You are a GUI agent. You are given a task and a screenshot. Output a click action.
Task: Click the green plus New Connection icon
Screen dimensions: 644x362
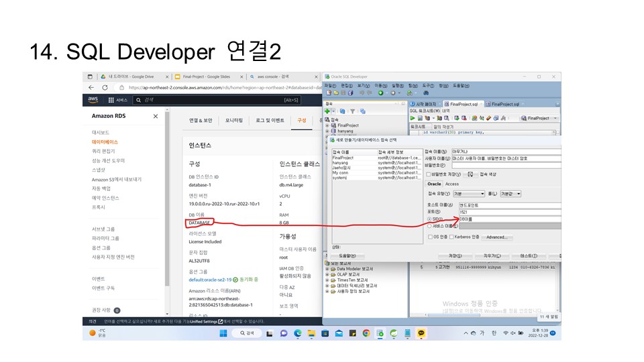pos(327,111)
